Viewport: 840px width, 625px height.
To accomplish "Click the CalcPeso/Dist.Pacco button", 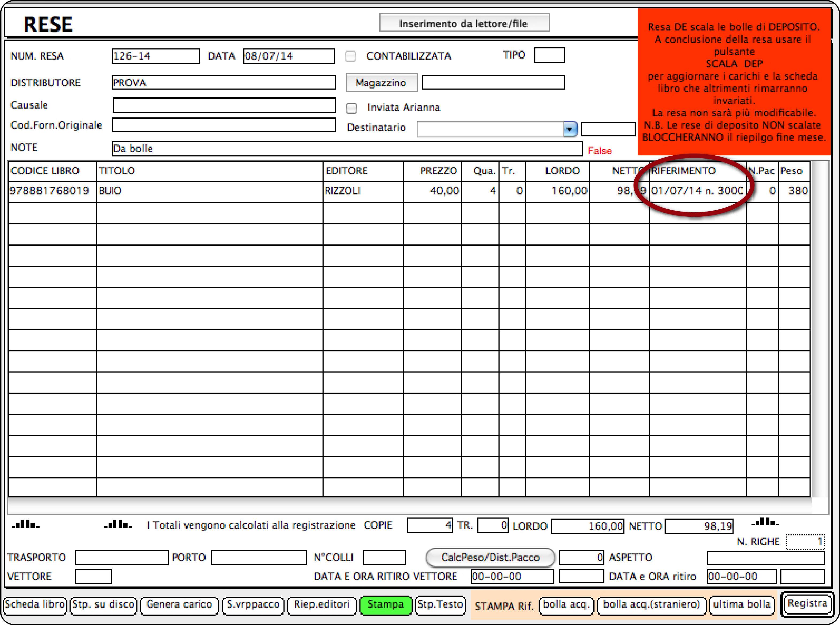I will tap(490, 558).
